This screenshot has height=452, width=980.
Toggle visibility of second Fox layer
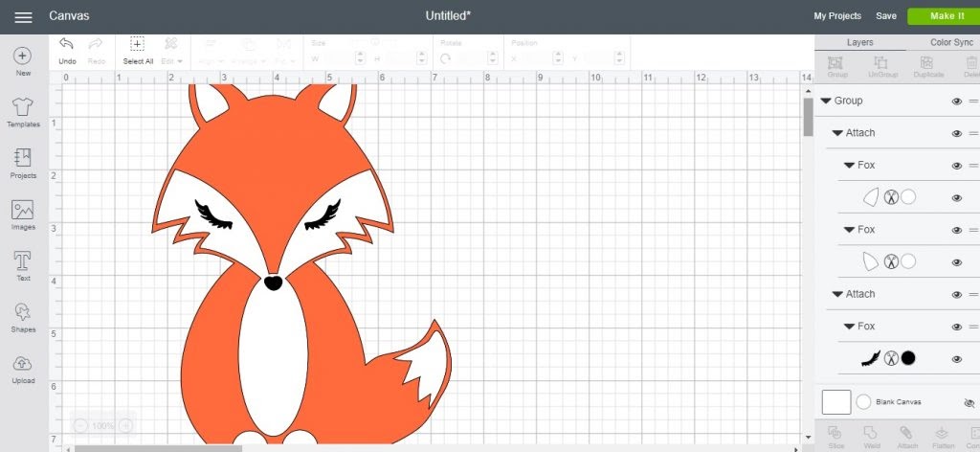coord(956,230)
